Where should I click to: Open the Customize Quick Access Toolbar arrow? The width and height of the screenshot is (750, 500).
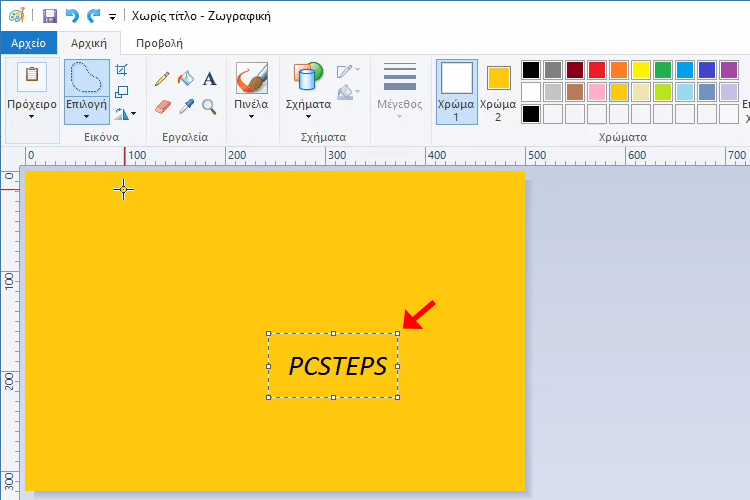coord(112,17)
